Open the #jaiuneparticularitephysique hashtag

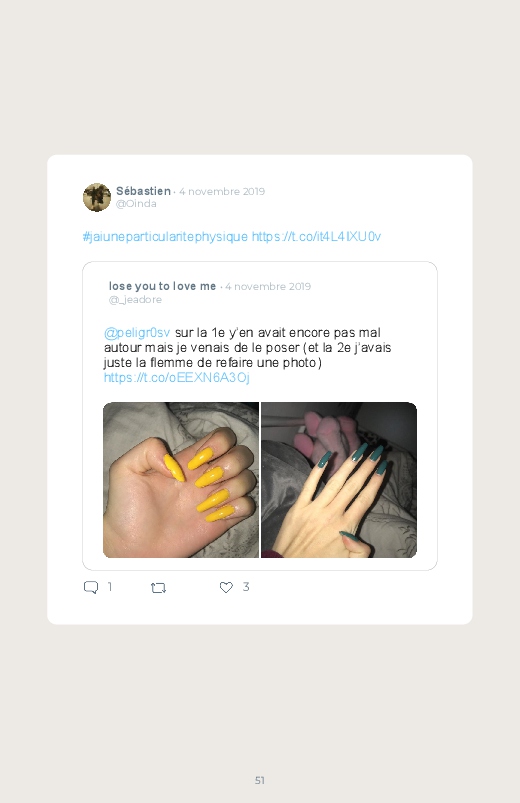pyautogui.click(x=165, y=237)
